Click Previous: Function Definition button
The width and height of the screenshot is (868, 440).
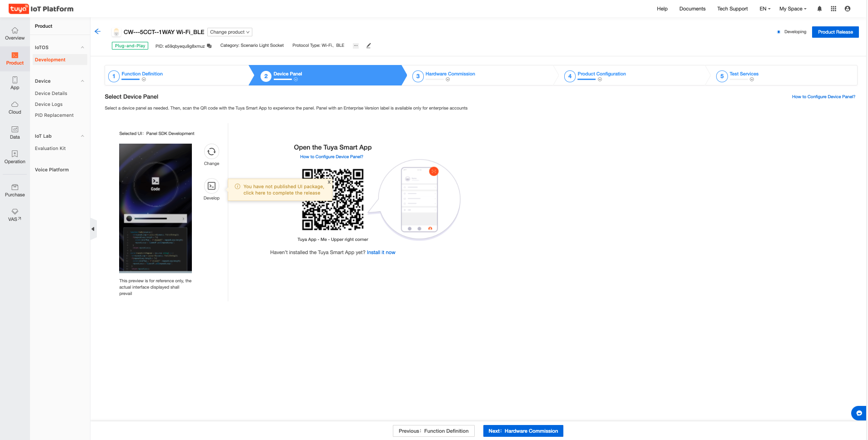[x=434, y=431]
